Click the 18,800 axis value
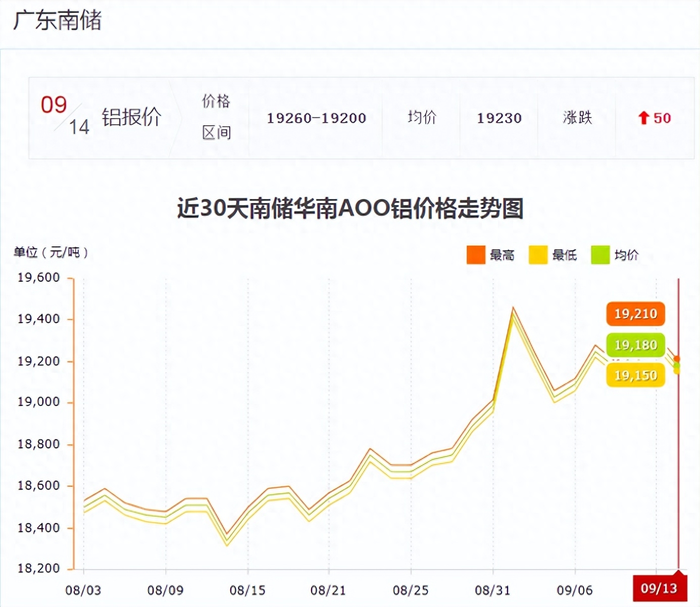This screenshot has width=700, height=607. (x=39, y=444)
